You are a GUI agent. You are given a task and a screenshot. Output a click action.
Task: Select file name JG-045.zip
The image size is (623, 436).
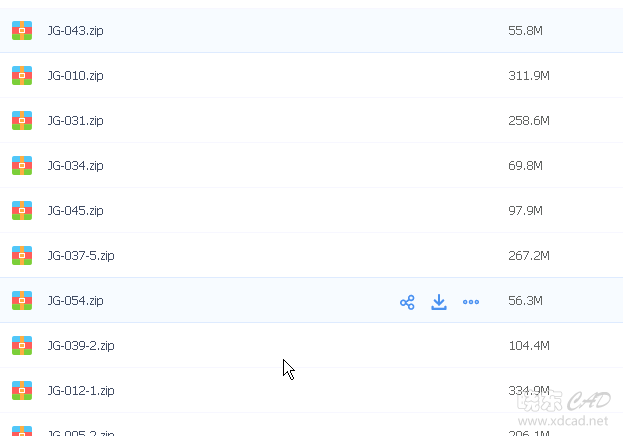(75, 210)
